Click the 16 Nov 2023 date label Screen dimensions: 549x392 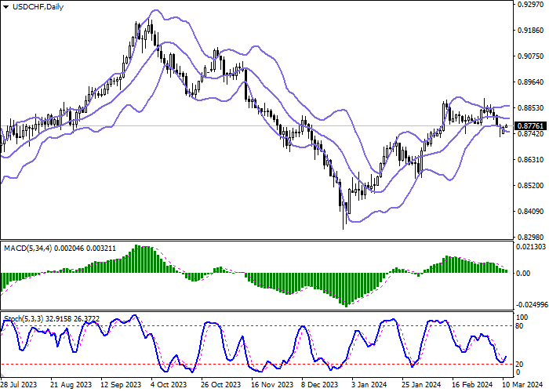(x=272, y=385)
